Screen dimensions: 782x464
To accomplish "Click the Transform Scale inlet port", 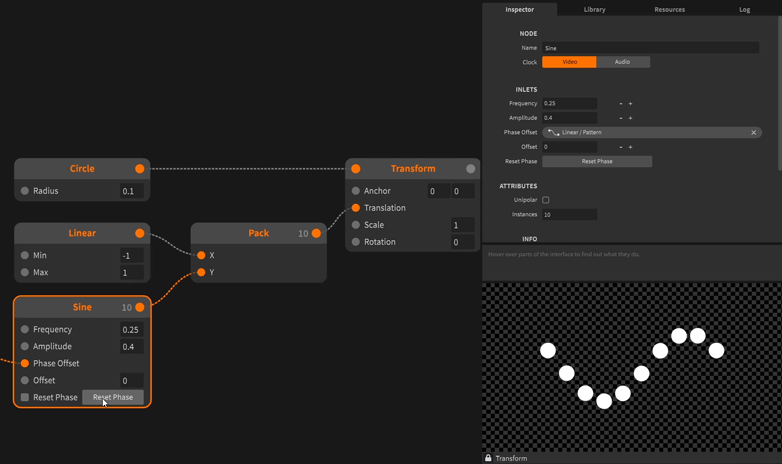I will (x=356, y=225).
